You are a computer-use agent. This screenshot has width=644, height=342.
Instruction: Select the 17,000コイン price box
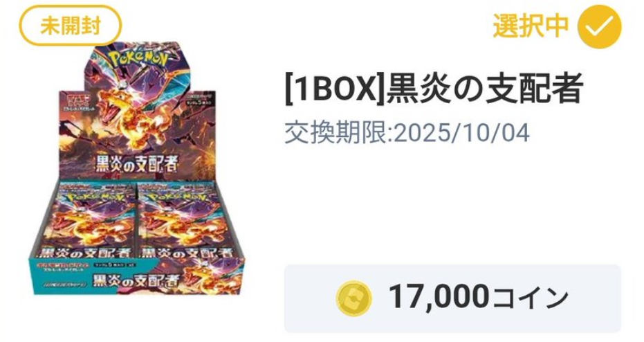pos(452,298)
